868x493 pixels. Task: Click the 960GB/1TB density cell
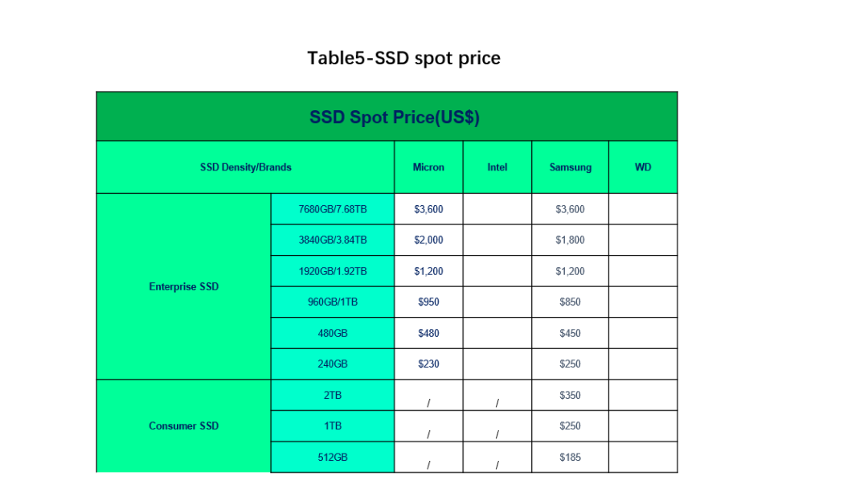pos(332,302)
